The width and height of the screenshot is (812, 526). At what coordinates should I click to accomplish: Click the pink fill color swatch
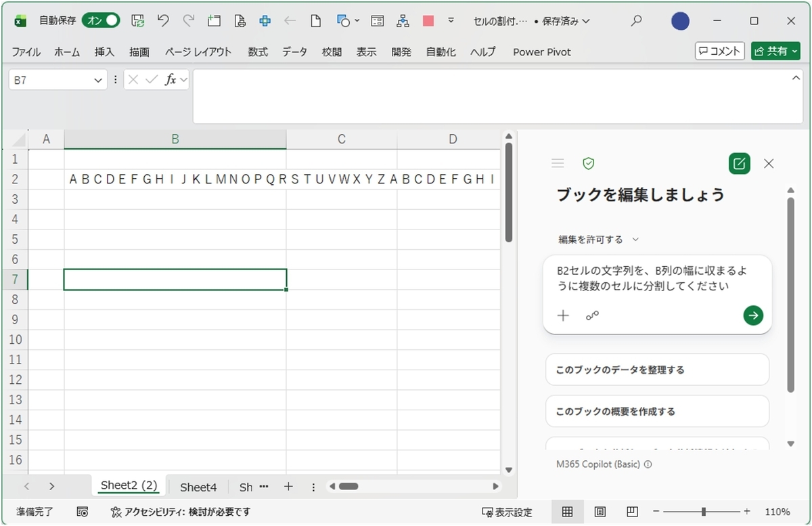pyautogui.click(x=428, y=21)
